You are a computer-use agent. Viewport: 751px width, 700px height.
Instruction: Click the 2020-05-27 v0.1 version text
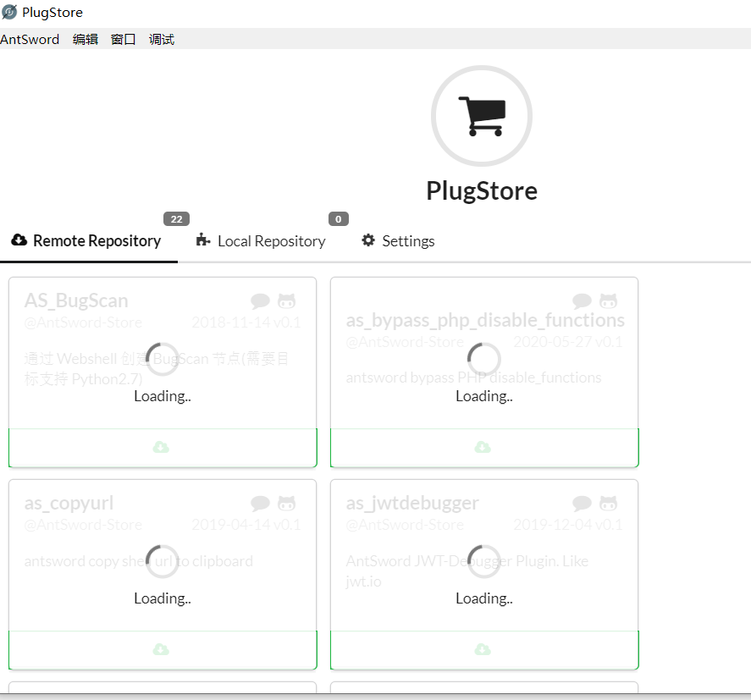[568, 342]
